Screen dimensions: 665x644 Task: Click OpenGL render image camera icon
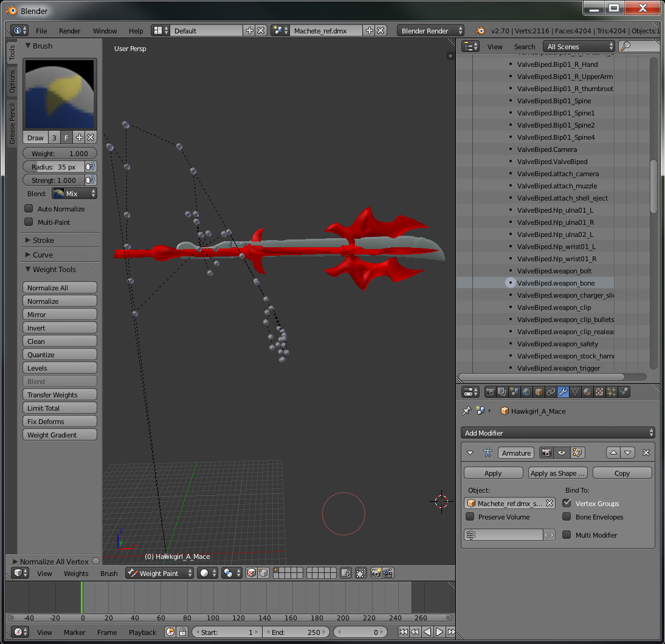376,573
